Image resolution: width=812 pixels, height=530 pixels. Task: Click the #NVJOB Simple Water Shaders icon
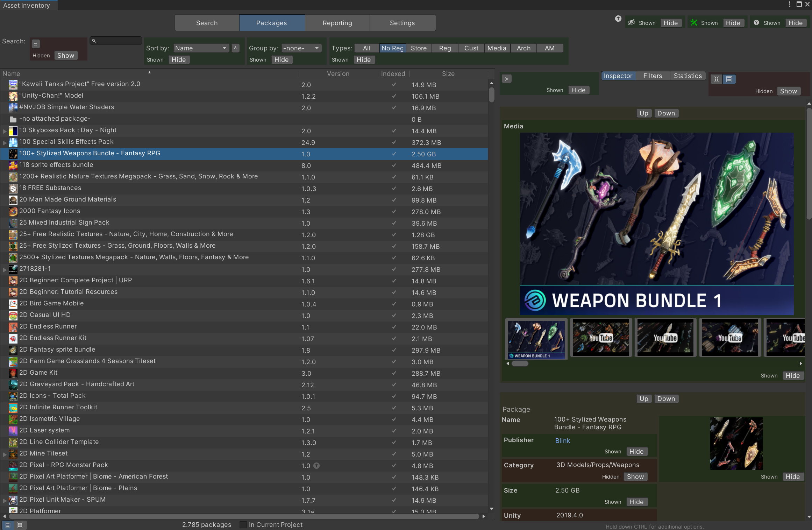[13, 108]
